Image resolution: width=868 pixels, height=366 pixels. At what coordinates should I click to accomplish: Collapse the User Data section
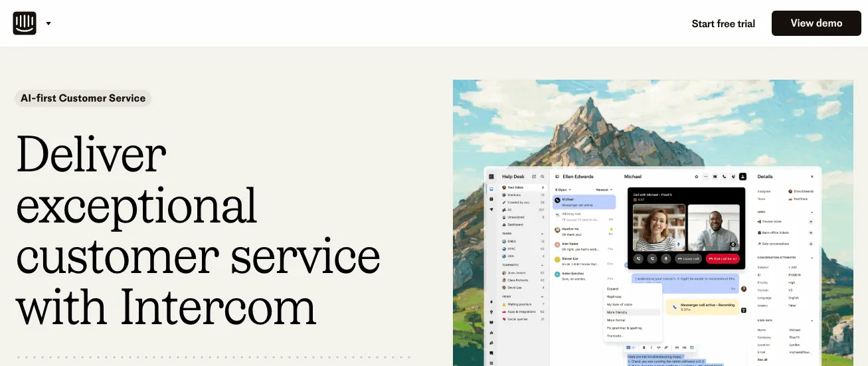812,321
